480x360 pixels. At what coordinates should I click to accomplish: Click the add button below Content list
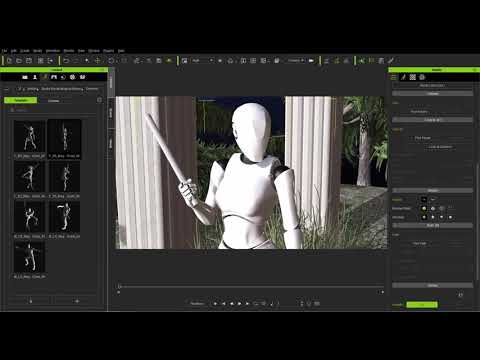point(77,301)
